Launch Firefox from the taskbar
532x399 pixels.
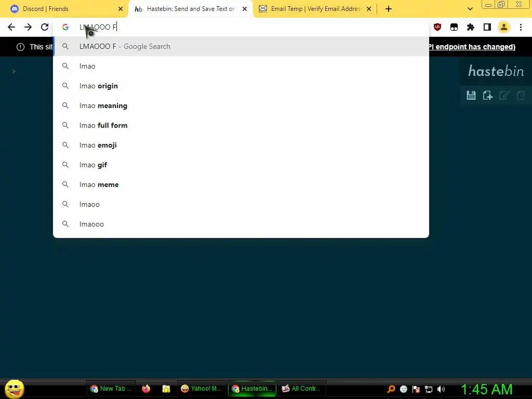[x=146, y=389]
